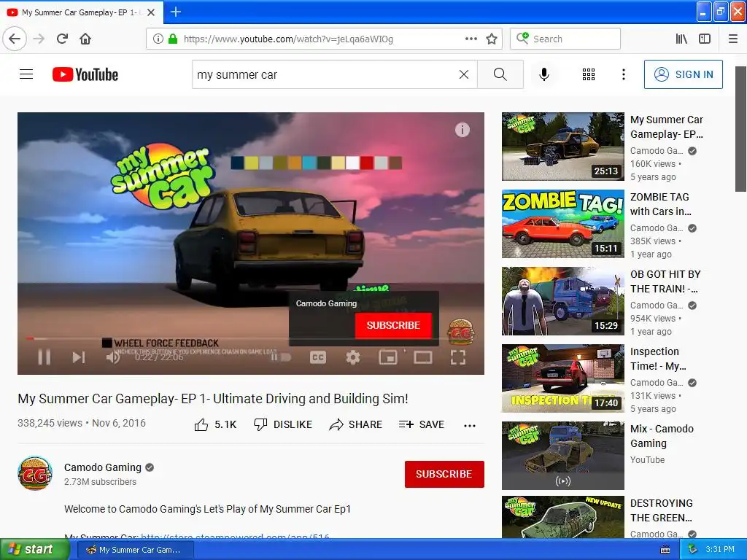Skip to the next video

(x=79, y=357)
